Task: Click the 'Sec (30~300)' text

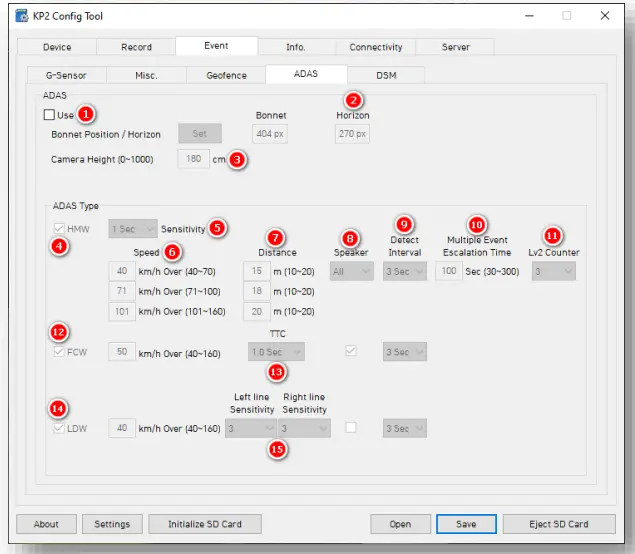Action: tap(492, 272)
